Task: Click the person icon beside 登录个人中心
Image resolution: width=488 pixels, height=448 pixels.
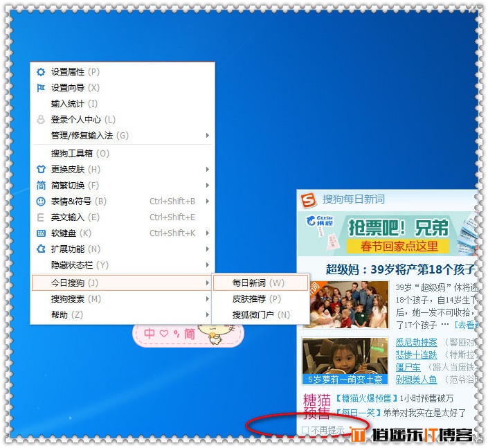Action: click(41, 120)
